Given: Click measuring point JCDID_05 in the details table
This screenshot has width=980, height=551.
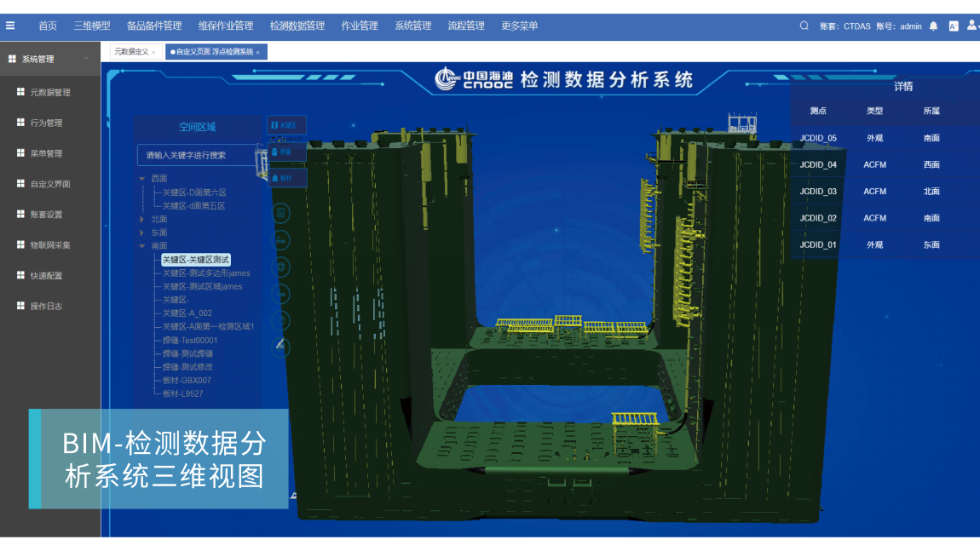Looking at the screenshot, I should click(818, 138).
